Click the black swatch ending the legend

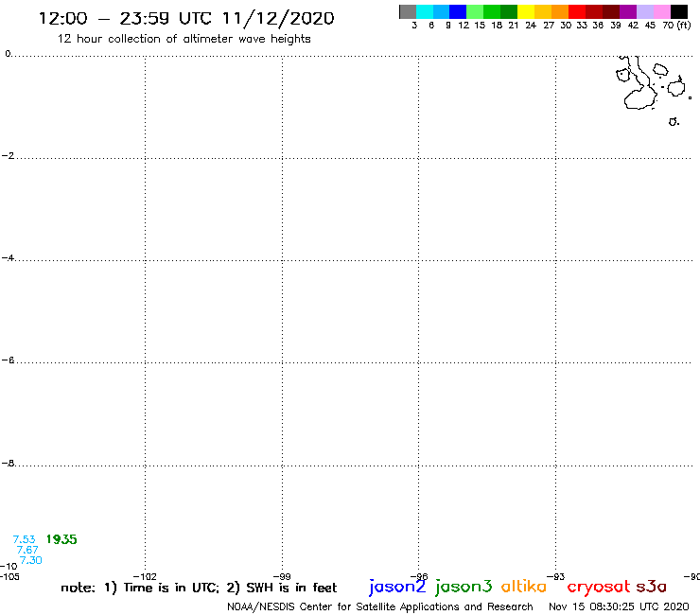point(679,12)
